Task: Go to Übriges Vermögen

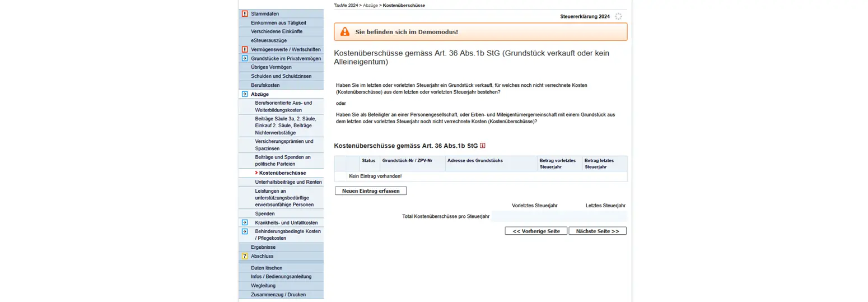Action: click(x=271, y=67)
